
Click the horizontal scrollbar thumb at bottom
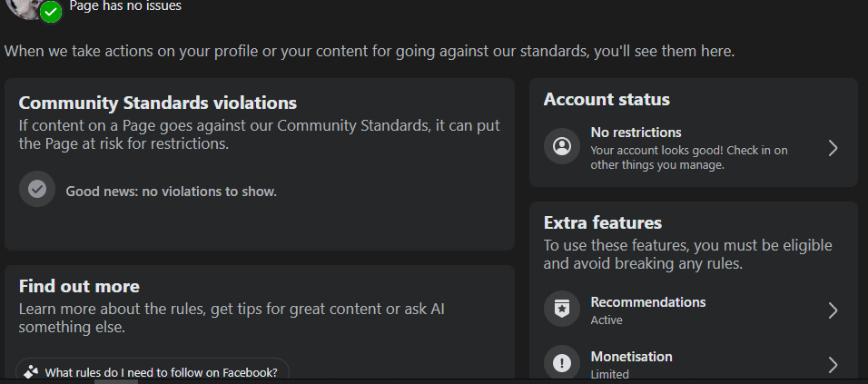pos(115,382)
